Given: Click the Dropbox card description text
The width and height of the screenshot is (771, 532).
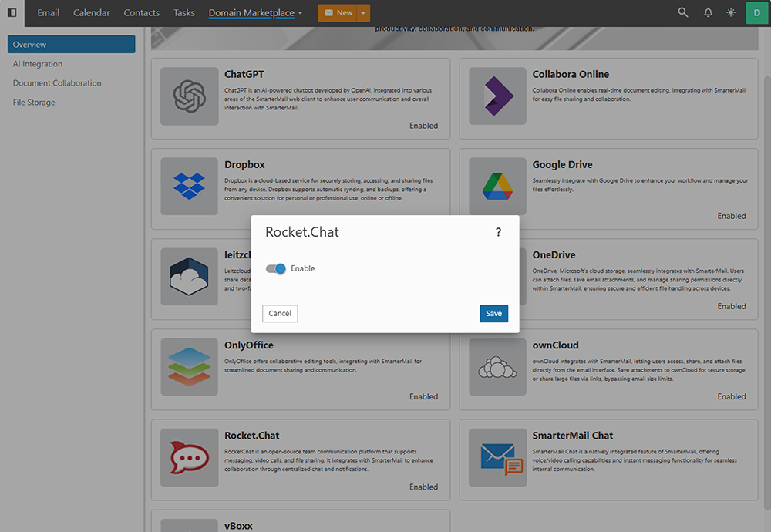Looking at the screenshot, I should click(328, 190).
